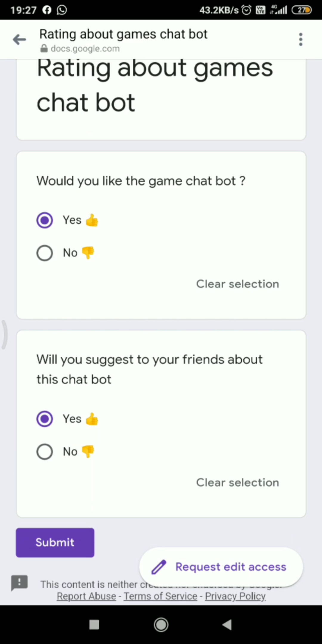
Task: Open Facebook notification icon in status bar
Action: coord(47,10)
